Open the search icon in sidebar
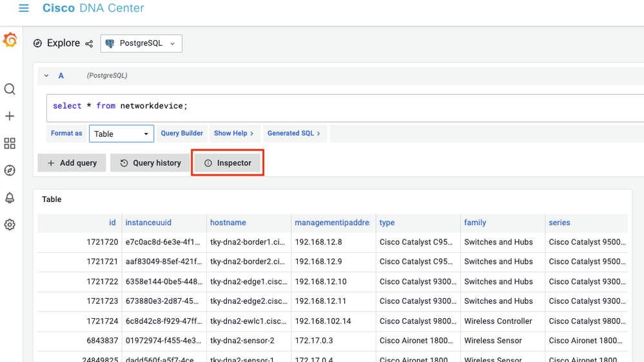 tap(10, 89)
